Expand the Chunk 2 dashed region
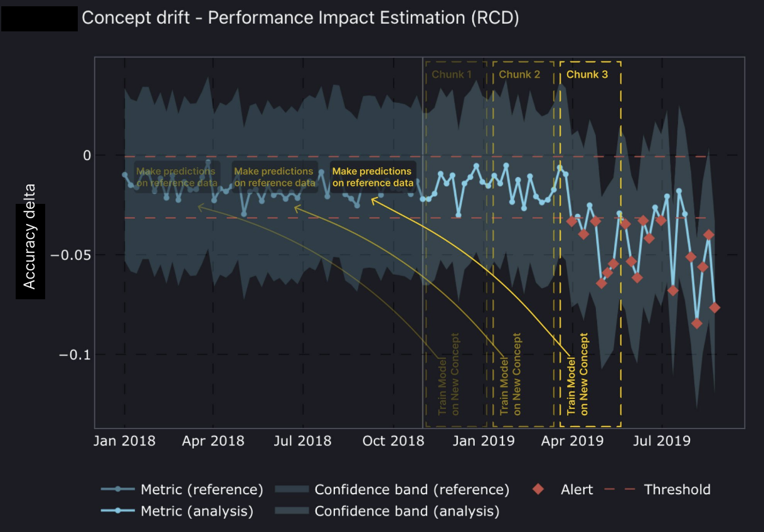764x532 pixels. coord(521,75)
